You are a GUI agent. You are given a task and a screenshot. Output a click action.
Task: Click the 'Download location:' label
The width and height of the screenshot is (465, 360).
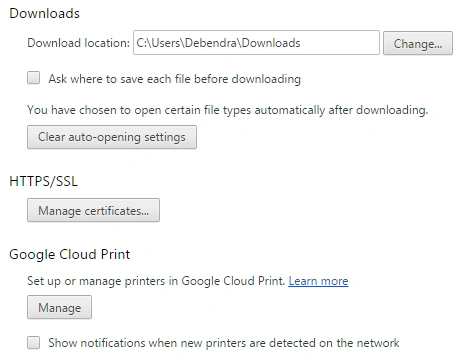click(x=78, y=43)
